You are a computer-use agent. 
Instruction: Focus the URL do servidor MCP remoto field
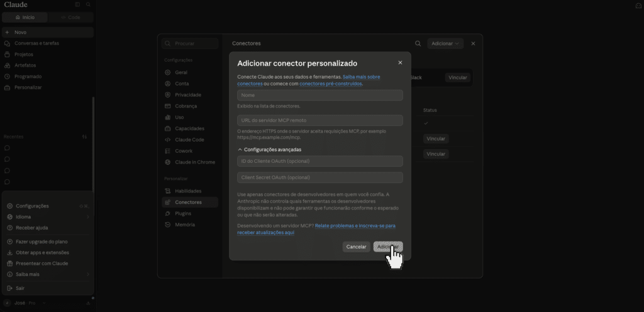pyautogui.click(x=320, y=120)
